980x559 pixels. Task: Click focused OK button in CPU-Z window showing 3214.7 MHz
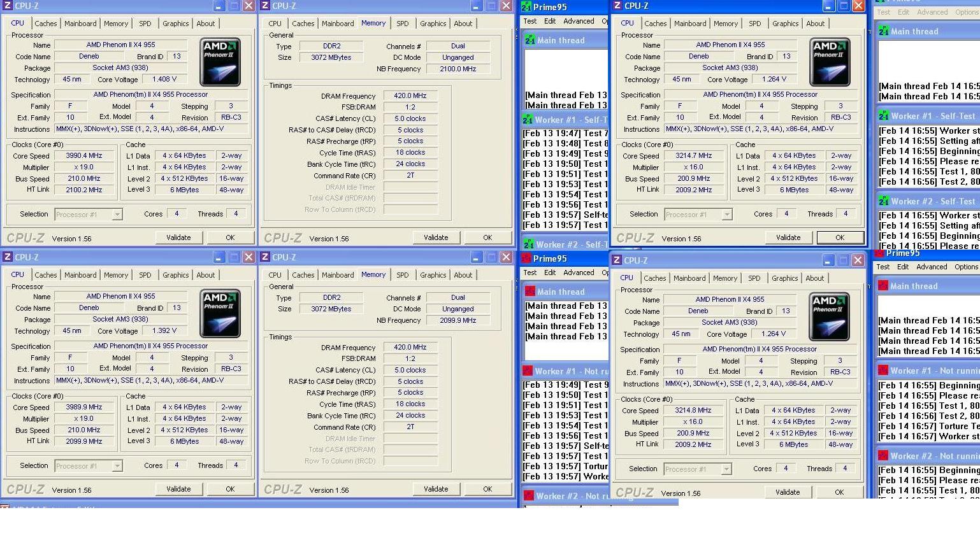pos(840,237)
